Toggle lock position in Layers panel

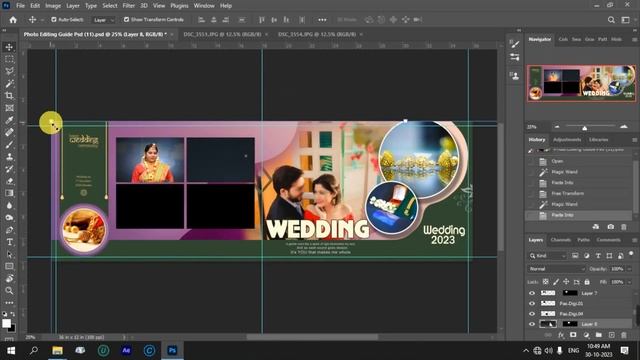566,282
